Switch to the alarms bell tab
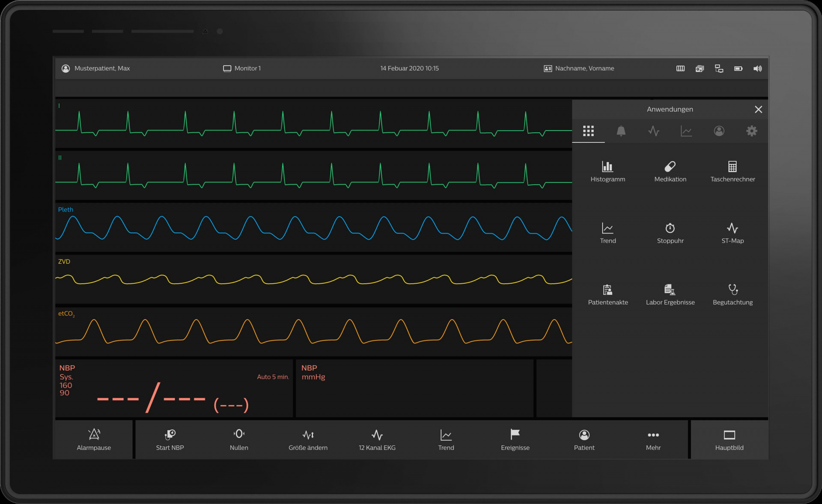The width and height of the screenshot is (822, 504). pyautogui.click(x=621, y=131)
